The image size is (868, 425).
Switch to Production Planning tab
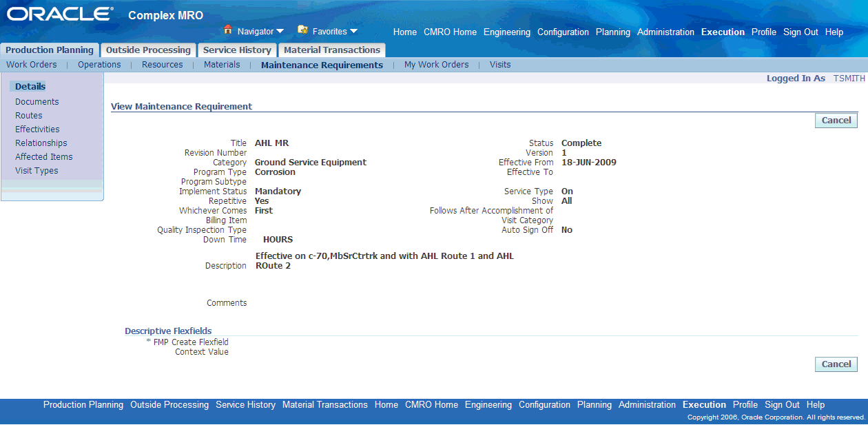click(50, 50)
